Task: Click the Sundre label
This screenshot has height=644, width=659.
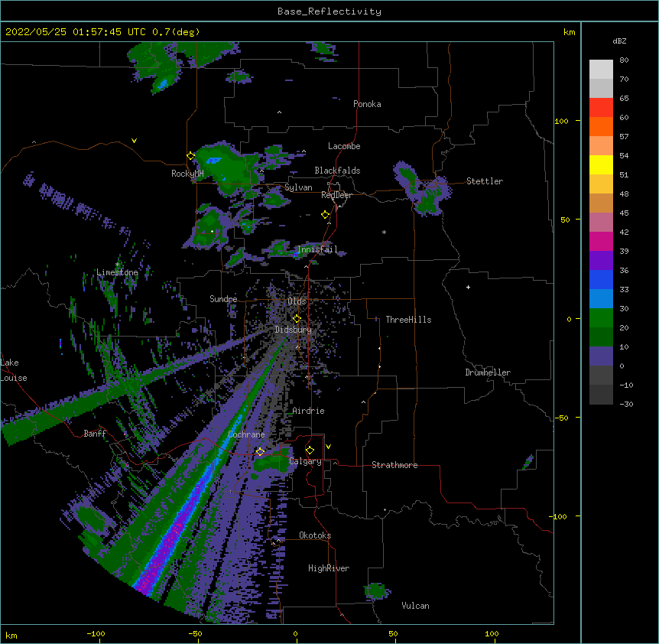Action: coord(223,299)
